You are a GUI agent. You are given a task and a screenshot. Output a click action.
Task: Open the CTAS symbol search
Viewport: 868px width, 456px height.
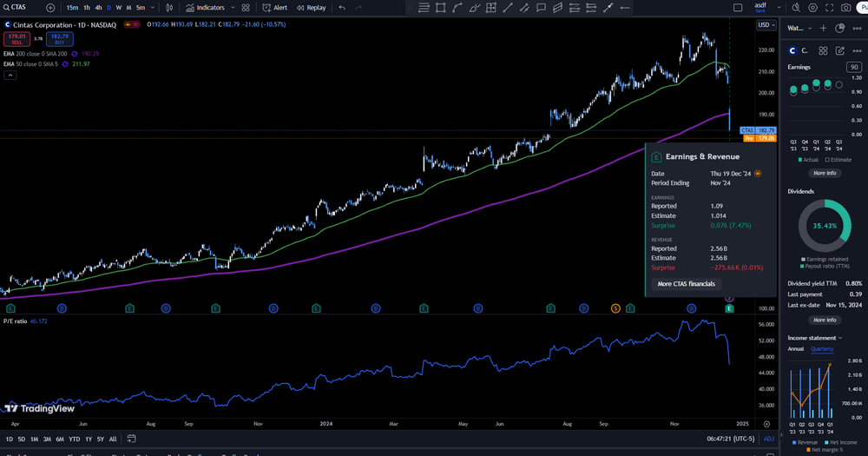click(x=15, y=7)
